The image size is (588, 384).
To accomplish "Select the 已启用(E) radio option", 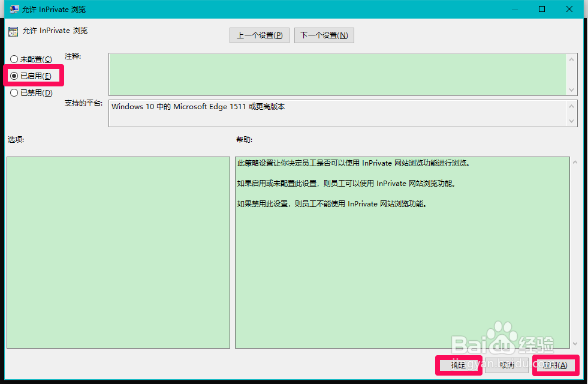I will (31, 76).
